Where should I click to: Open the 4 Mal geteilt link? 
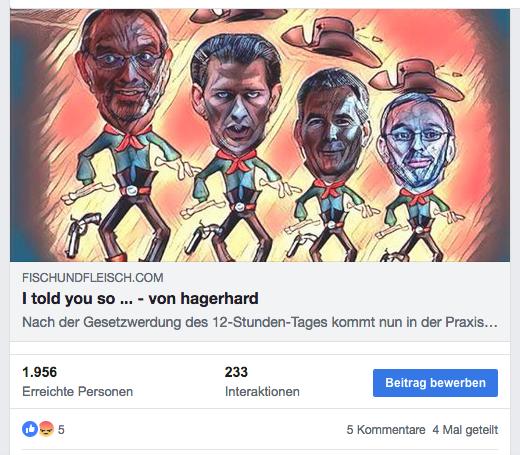pyautogui.click(x=465, y=430)
